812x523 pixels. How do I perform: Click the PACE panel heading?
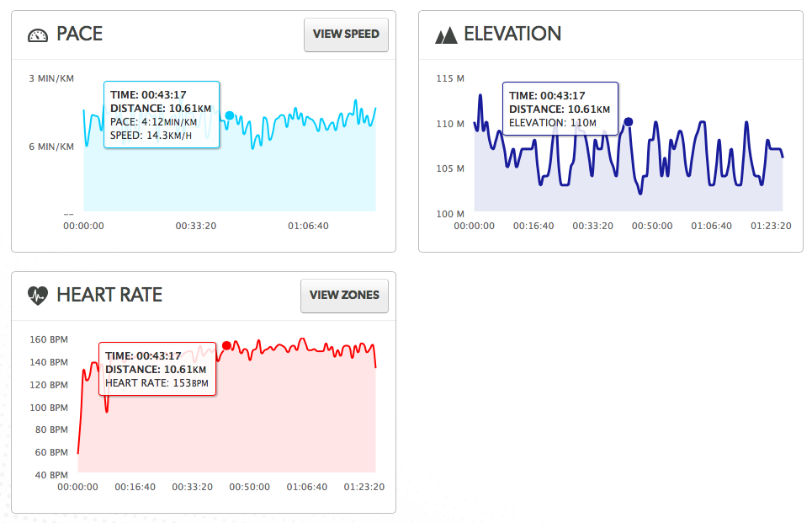(x=79, y=35)
